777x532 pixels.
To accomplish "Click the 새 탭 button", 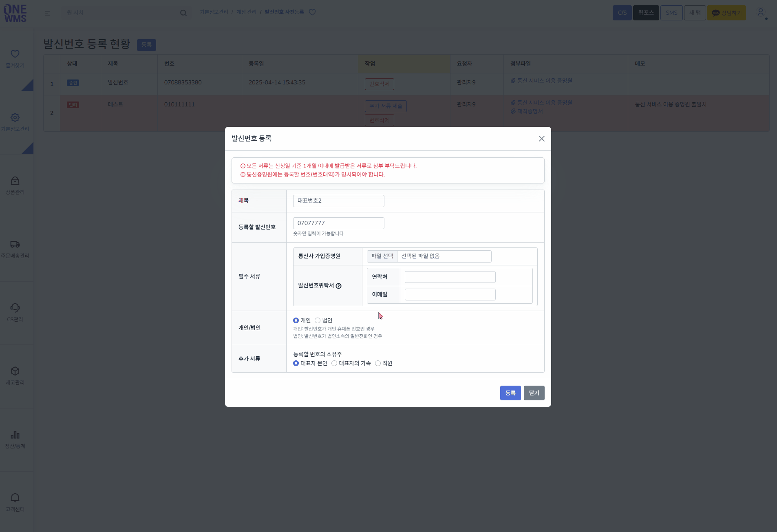I will pyautogui.click(x=695, y=13).
